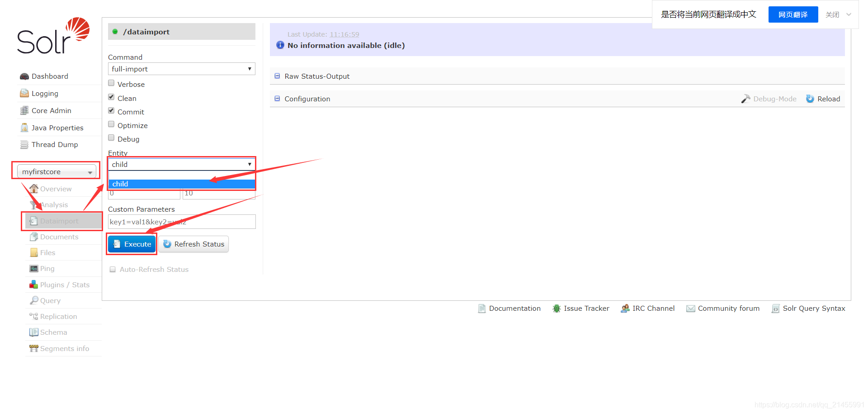The height and width of the screenshot is (413, 868).
Task: Click the Reload circular arrow icon
Action: point(810,99)
